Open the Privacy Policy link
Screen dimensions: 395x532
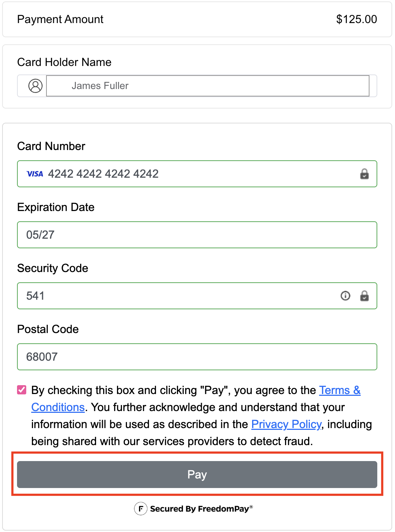pyautogui.click(x=286, y=424)
